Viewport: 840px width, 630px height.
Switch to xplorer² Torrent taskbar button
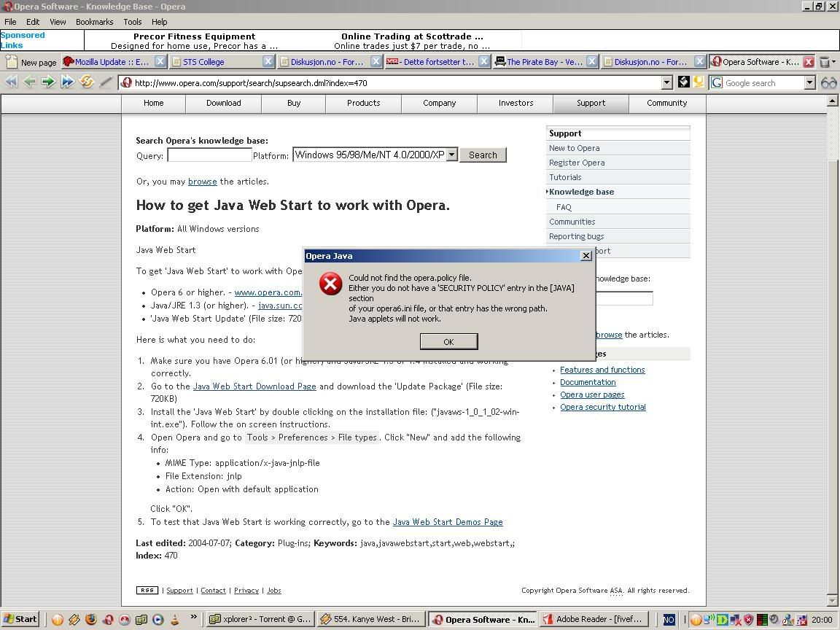260,619
